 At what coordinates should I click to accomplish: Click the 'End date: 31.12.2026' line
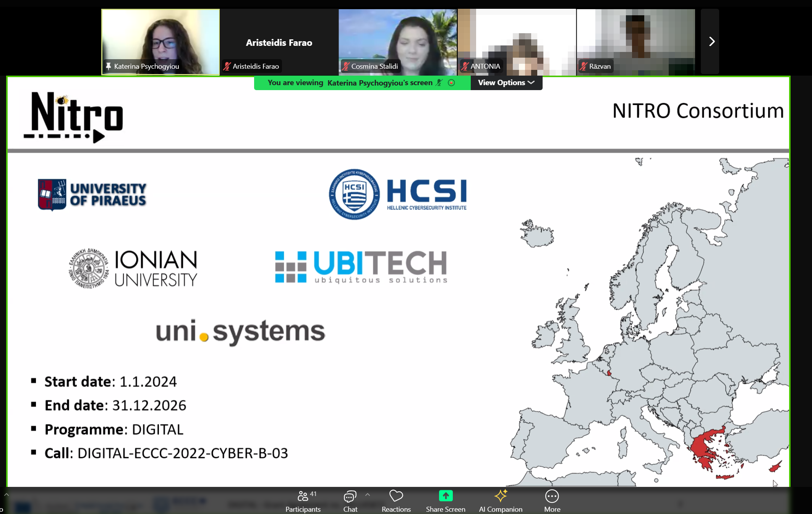click(115, 405)
